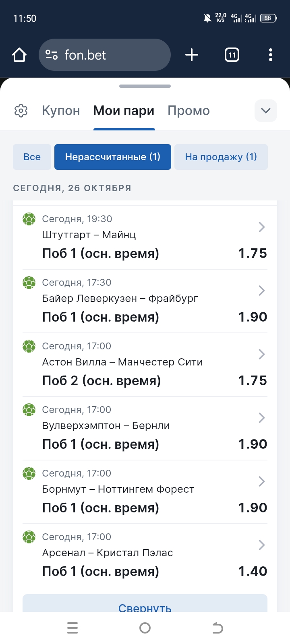
Task: Expand Байер Леверкузен – Фрайбург event chevron
Action: point(261,291)
